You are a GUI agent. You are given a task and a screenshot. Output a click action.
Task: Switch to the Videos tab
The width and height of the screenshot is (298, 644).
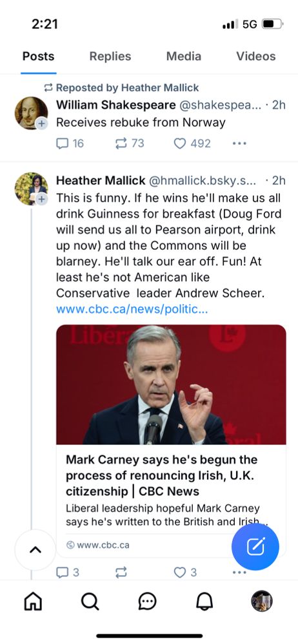255,56
